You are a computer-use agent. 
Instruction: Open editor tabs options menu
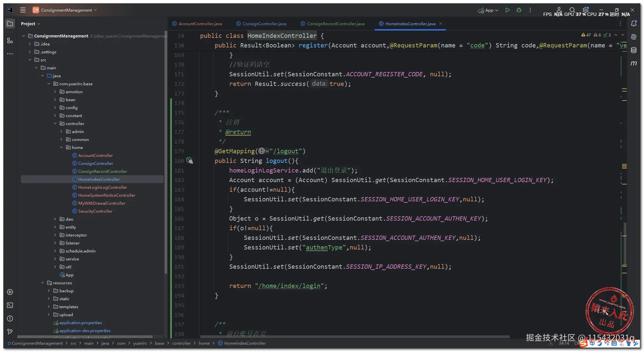pos(620,24)
